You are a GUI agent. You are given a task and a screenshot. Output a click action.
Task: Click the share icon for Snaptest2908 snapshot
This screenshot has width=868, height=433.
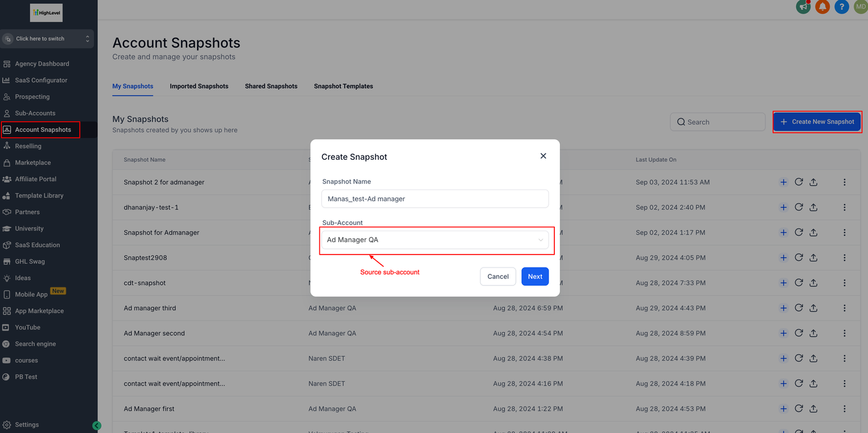(x=813, y=258)
